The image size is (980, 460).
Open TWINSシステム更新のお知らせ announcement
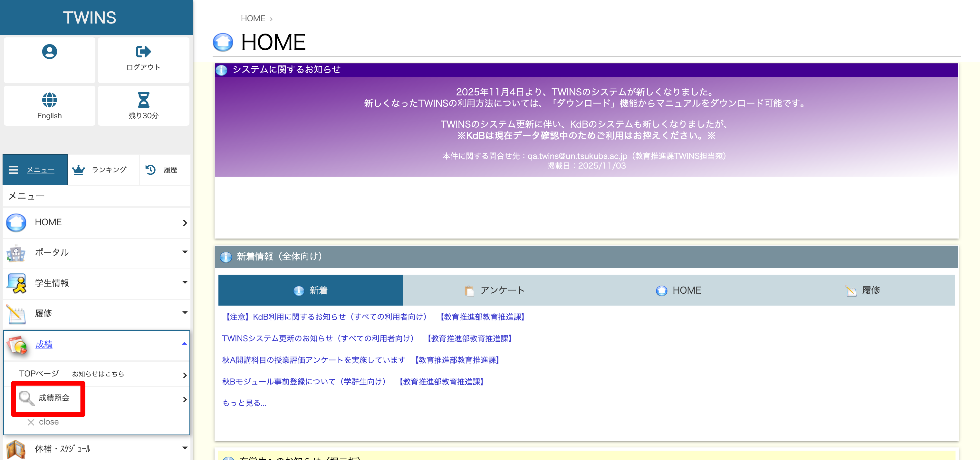[x=318, y=338]
